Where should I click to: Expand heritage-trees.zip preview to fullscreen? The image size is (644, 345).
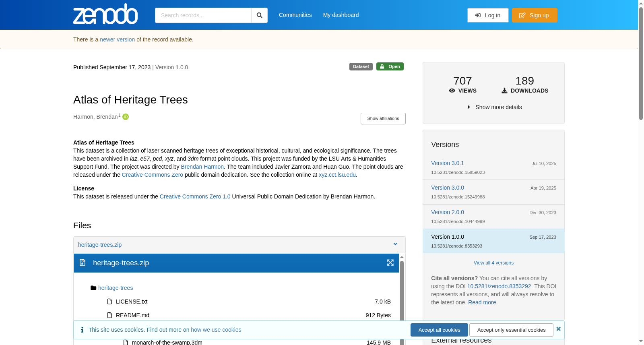pyautogui.click(x=390, y=262)
